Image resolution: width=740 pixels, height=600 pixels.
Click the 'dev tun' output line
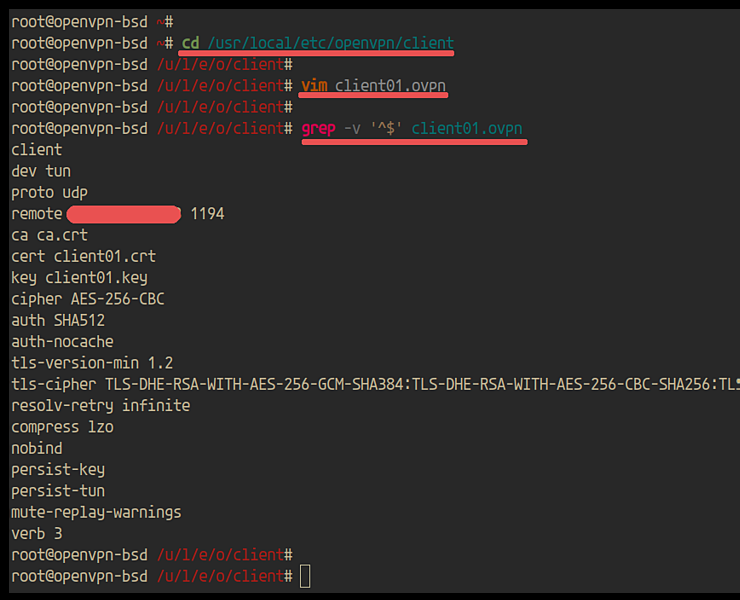41,171
